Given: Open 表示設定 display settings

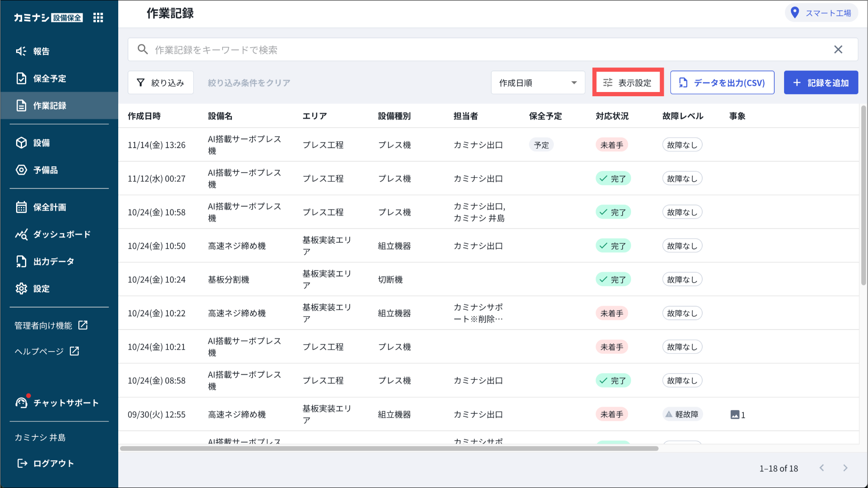Looking at the screenshot, I should tap(628, 83).
